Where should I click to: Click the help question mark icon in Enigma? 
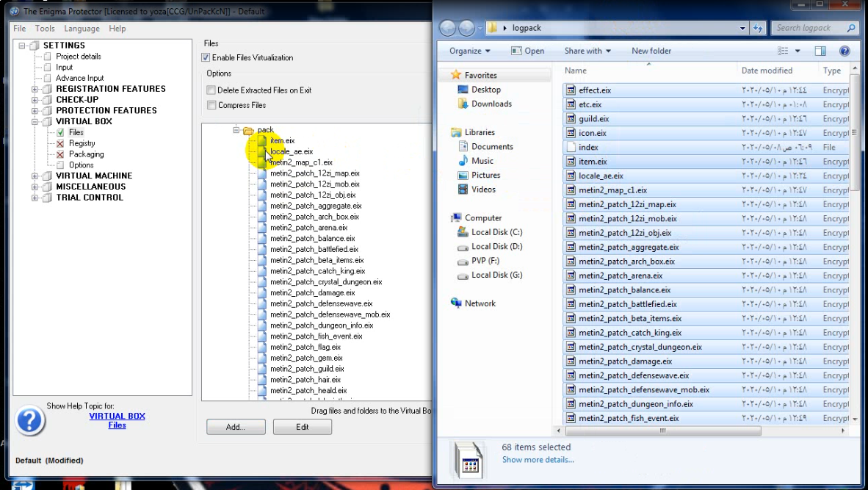pyautogui.click(x=29, y=420)
